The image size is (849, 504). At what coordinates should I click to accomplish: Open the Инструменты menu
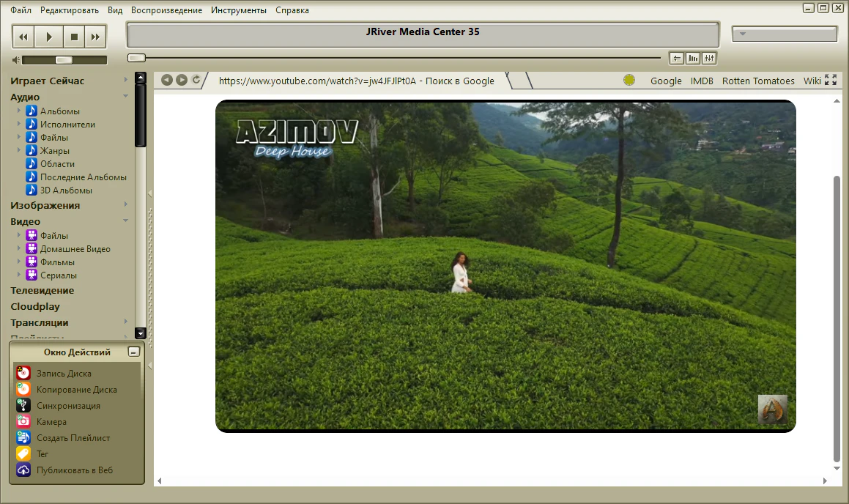point(239,10)
